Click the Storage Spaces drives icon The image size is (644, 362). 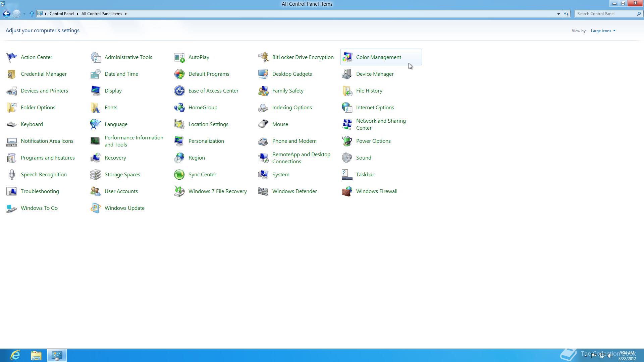point(95,175)
